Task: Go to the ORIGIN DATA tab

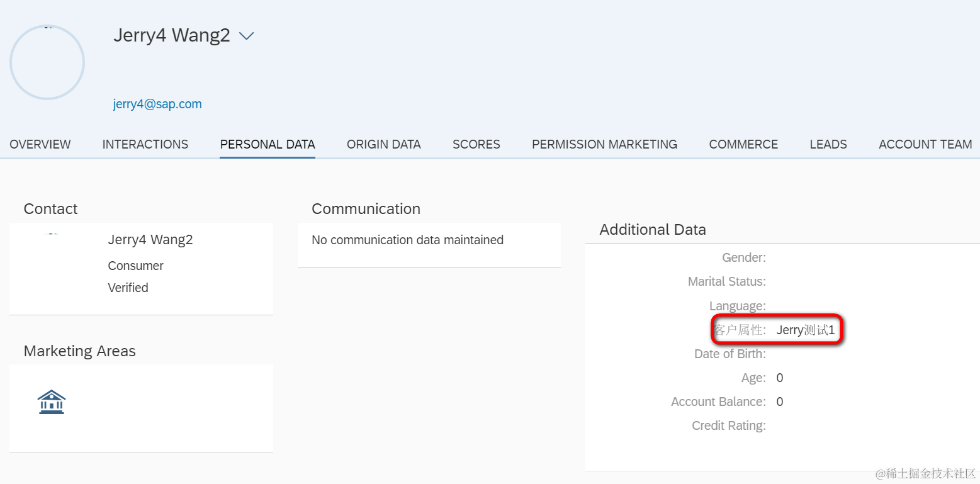Action: [x=384, y=144]
